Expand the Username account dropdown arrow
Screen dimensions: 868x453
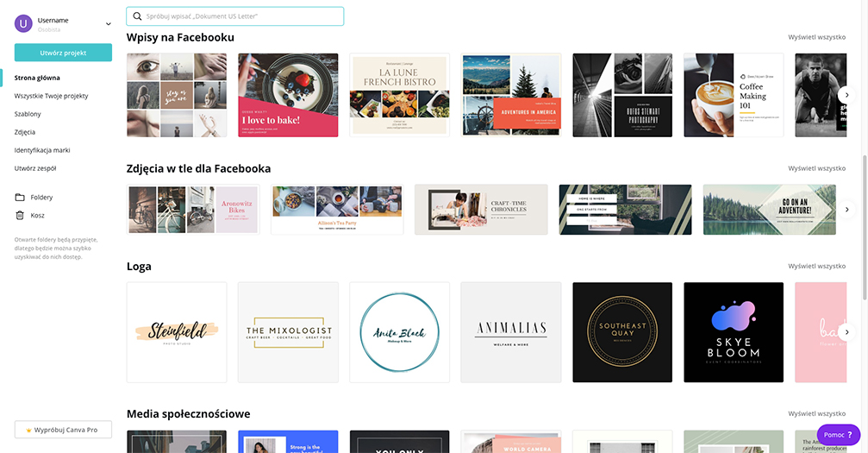point(109,24)
